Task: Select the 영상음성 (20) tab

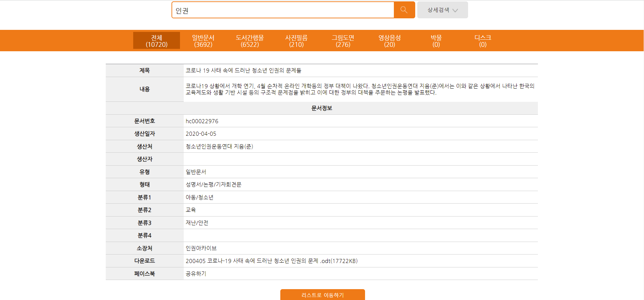Action: (x=389, y=41)
